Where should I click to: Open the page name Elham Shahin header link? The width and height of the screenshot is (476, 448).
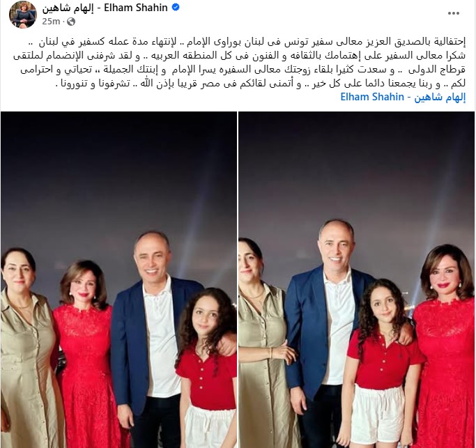tap(105, 8)
